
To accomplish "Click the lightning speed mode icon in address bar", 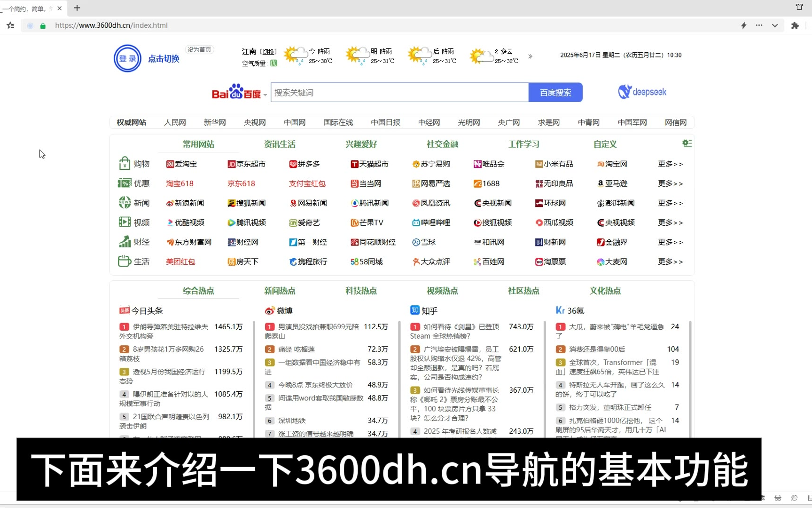I will [x=743, y=25].
